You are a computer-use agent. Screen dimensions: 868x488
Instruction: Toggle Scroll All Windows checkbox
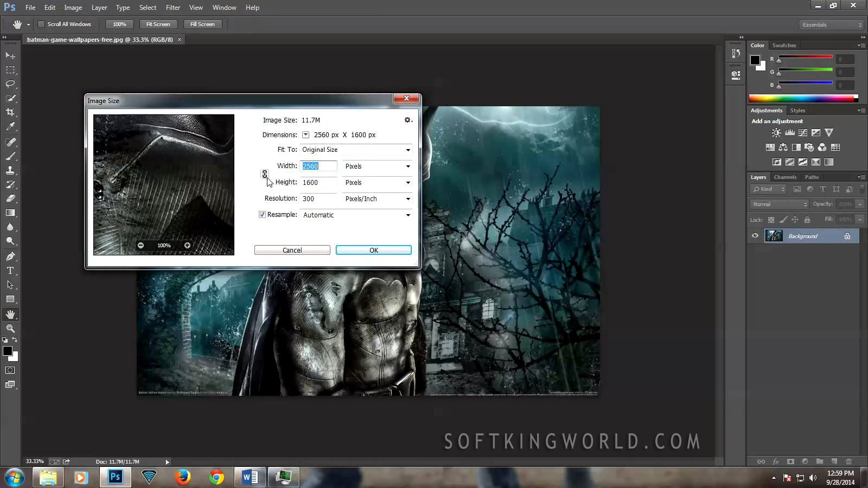point(41,24)
